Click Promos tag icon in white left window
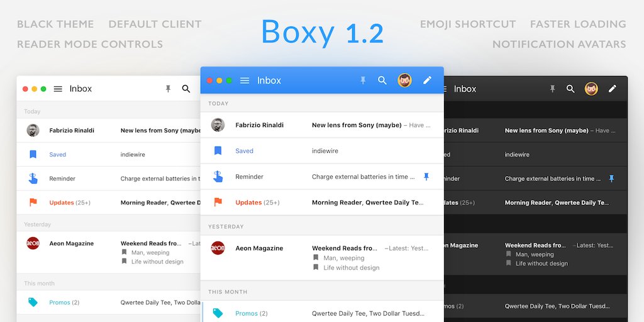Image resolution: width=644 pixels, height=322 pixels. point(33,303)
